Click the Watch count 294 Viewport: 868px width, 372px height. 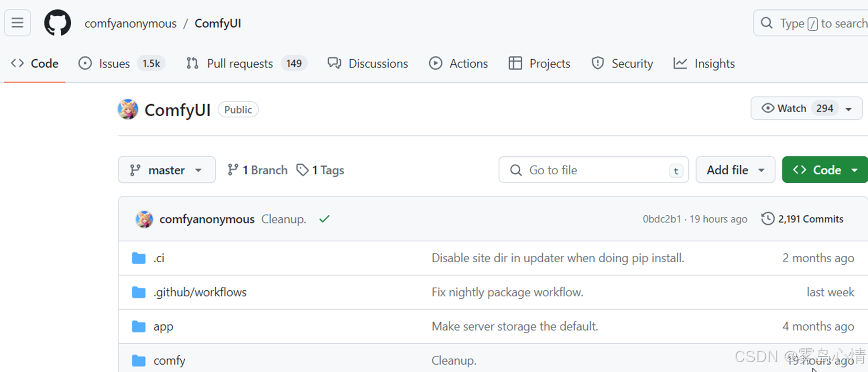click(x=825, y=108)
